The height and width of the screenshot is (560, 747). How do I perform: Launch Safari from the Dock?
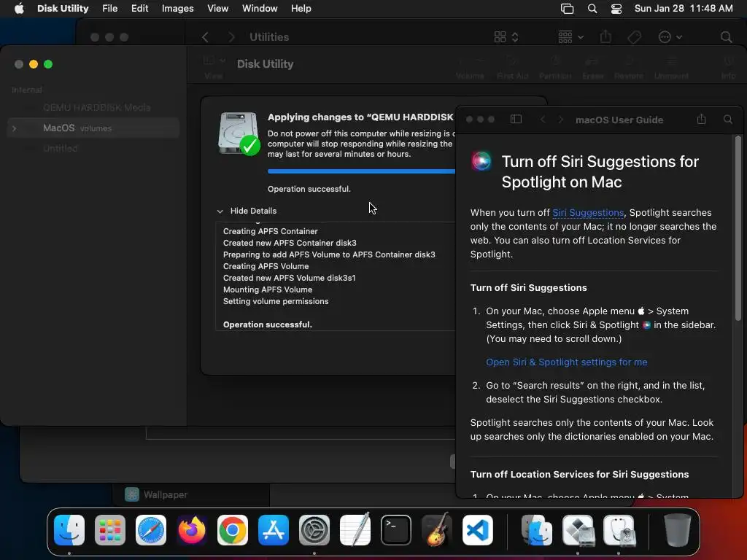pos(151,530)
